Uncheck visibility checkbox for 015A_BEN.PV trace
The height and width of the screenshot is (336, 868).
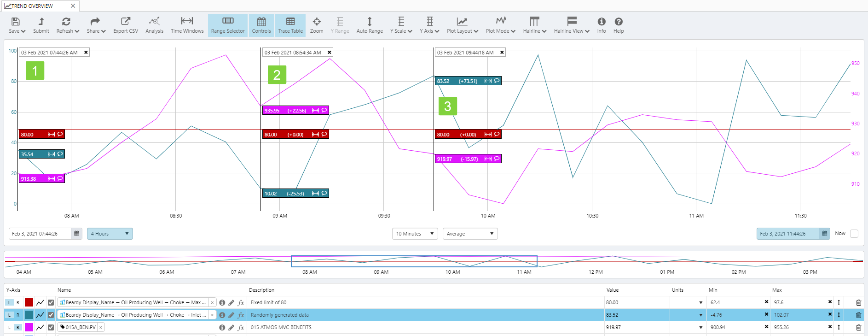[x=51, y=327]
